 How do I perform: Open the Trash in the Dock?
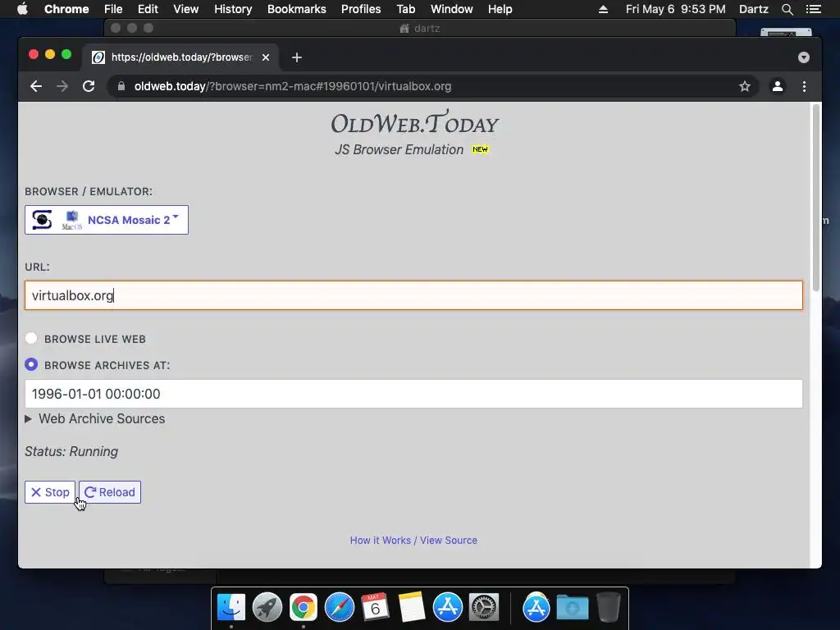point(609,608)
